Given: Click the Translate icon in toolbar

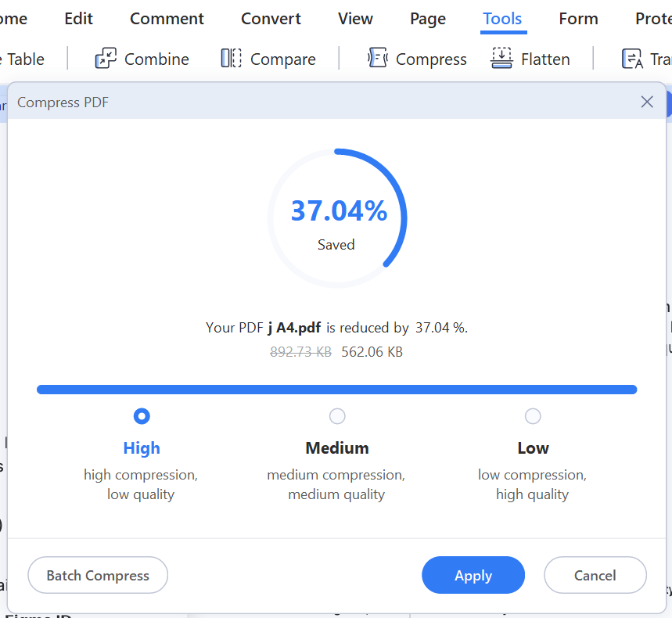Looking at the screenshot, I should click(x=632, y=59).
